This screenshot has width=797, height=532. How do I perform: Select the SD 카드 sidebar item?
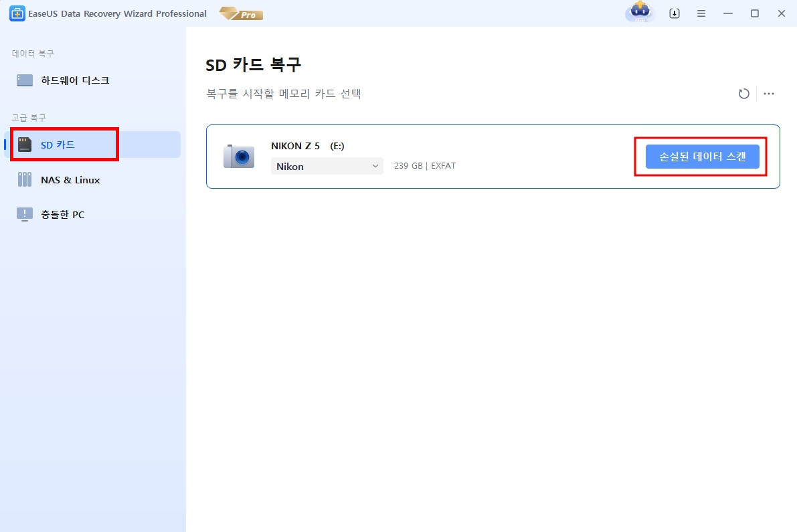[58, 145]
